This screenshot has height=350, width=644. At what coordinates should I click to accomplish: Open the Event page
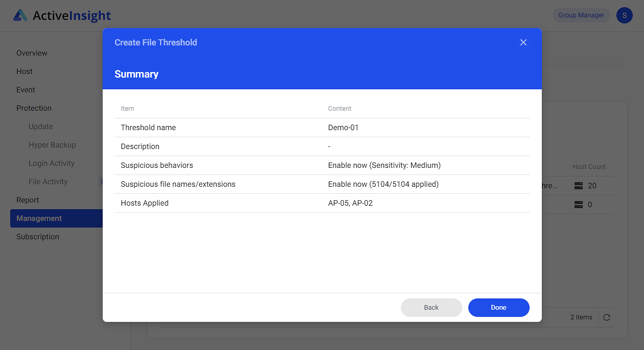pyautogui.click(x=26, y=89)
